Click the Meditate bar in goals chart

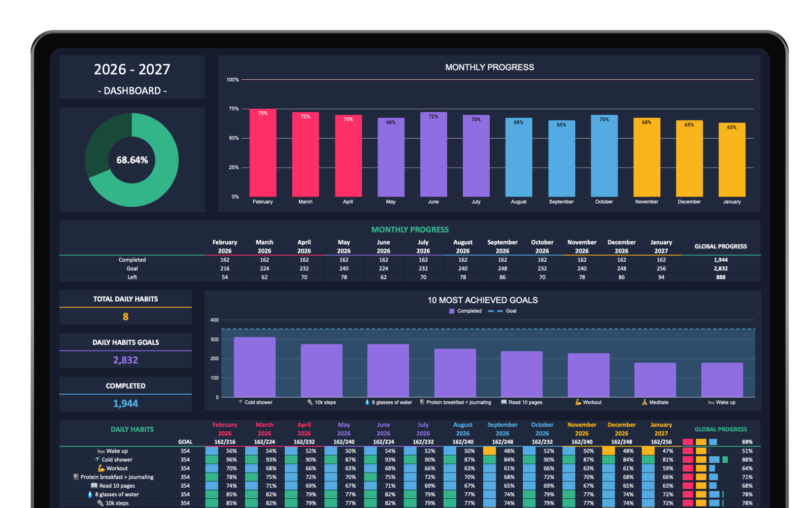point(655,380)
